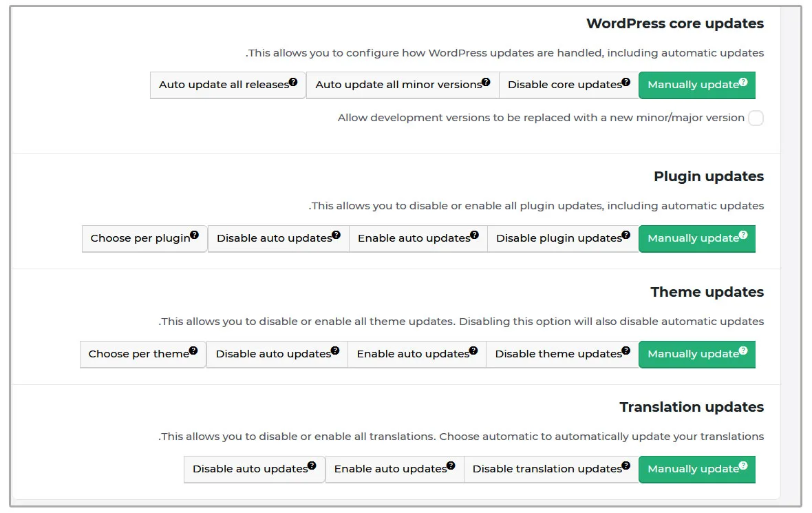
Task: Open help icon beside Auto update all minor versions
Action: click(486, 82)
